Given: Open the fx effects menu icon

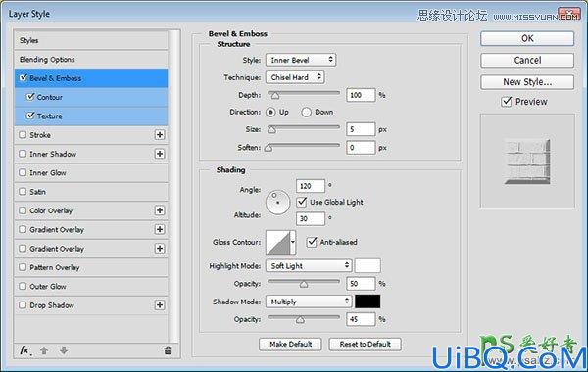Looking at the screenshot, I should (24, 350).
